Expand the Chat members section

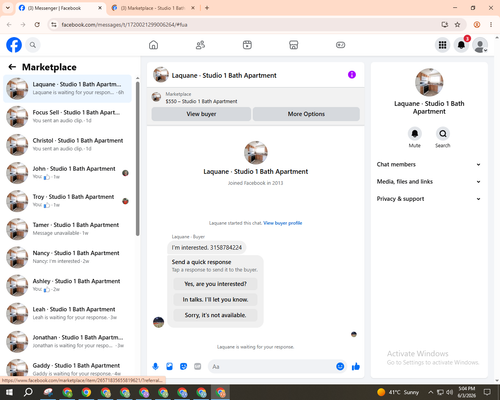coord(429,164)
